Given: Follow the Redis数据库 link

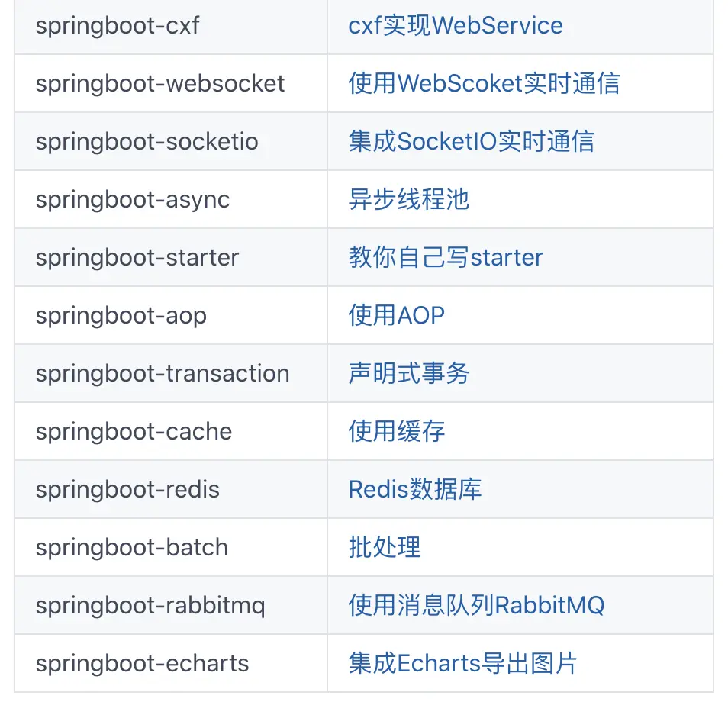Looking at the screenshot, I should (415, 489).
